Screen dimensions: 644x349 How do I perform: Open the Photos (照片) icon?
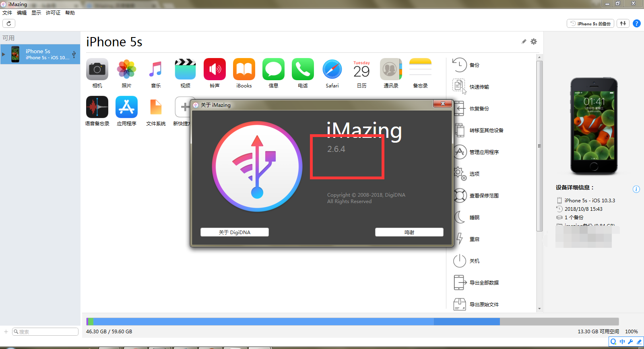[x=126, y=69]
